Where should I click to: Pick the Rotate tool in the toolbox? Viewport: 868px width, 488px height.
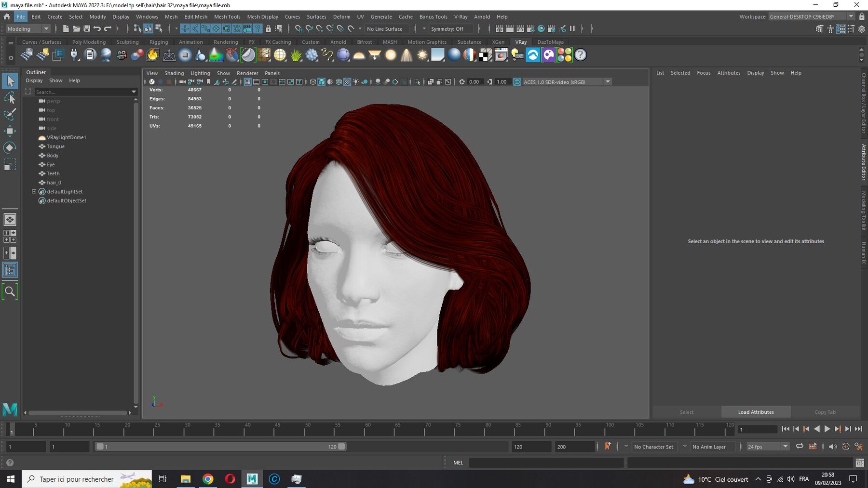click(10, 147)
